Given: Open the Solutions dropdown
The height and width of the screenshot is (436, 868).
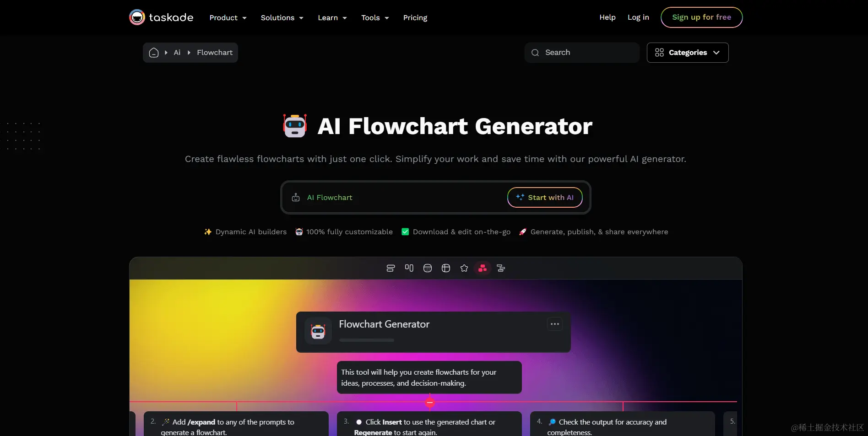Looking at the screenshot, I should [x=282, y=18].
